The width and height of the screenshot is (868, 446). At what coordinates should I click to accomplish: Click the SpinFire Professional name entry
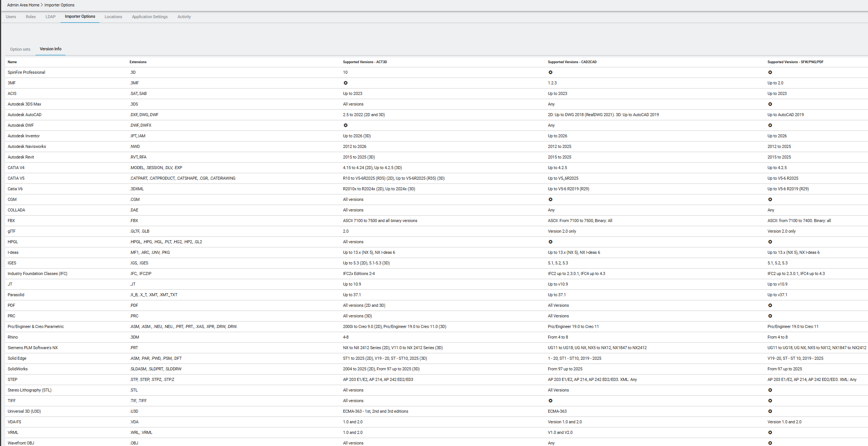click(26, 72)
